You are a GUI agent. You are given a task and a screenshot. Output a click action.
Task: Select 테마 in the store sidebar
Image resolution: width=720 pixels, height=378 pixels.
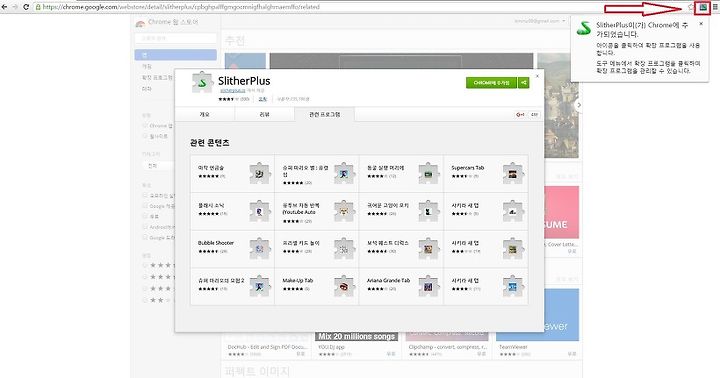[147, 89]
